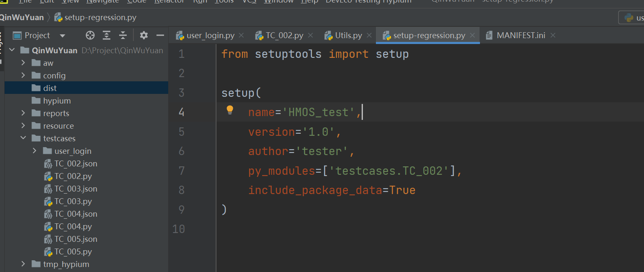Click QinWuYuan in the breadcrumb bar
This screenshot has height=272, width=644.
click(x=21, y=18)
